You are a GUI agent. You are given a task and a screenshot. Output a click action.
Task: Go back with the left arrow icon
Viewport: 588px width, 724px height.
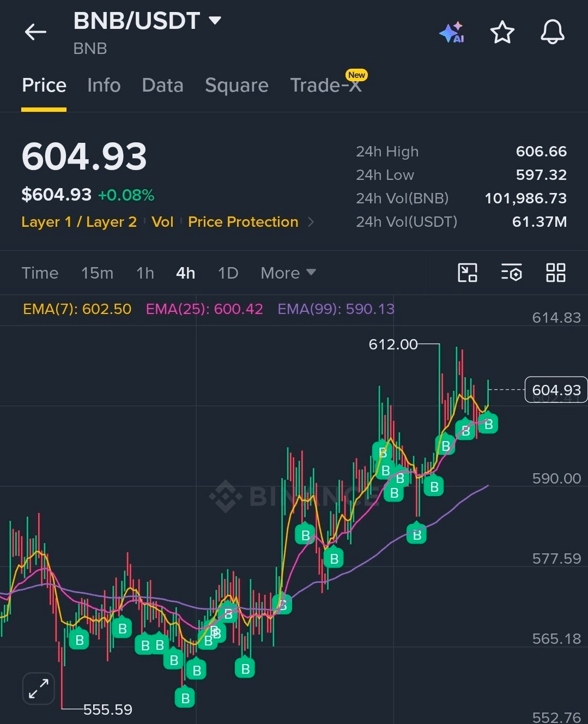(x=35, y=32)
